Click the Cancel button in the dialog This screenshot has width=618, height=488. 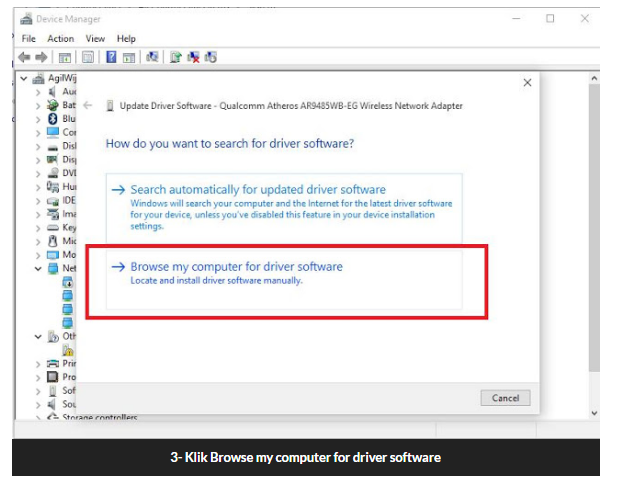505,398
